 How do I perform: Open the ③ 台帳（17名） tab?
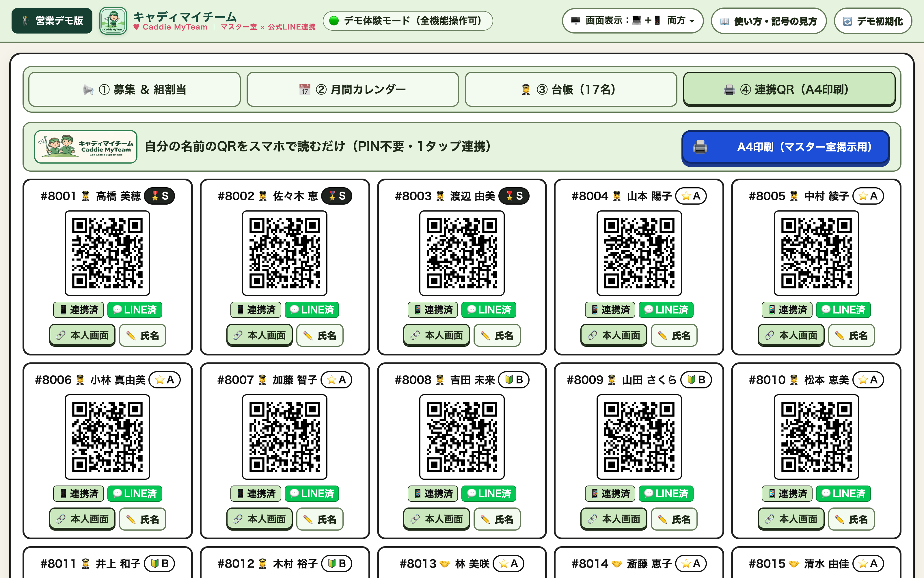pyautogui.click(x=571, y=90)
